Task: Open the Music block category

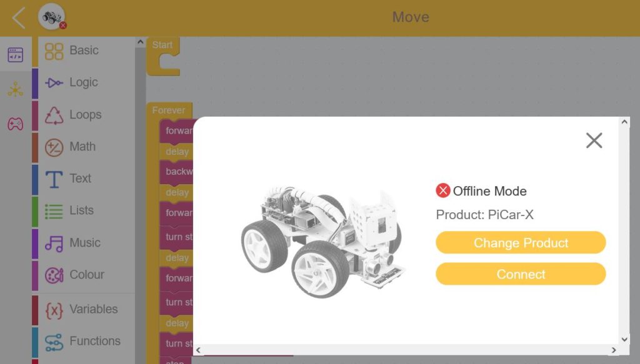Action: pos(84,243)
